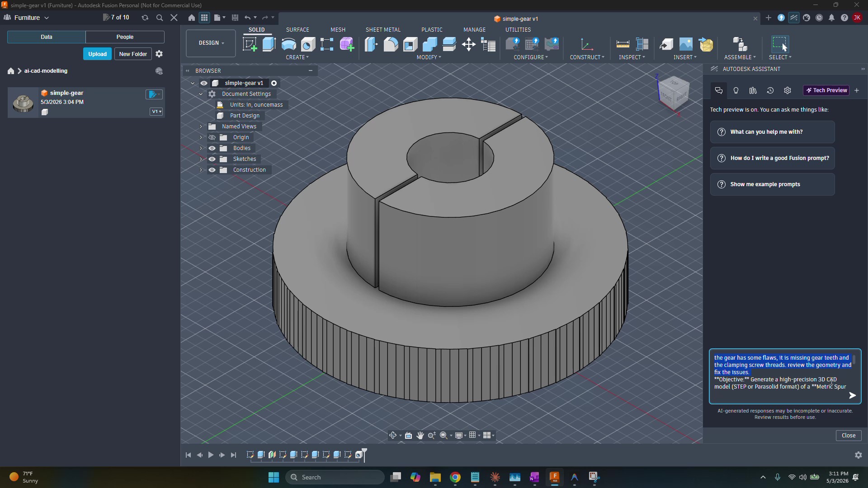Select the Shell tool
The height and width of the screenshot is (488, 868).
[410, 44]
